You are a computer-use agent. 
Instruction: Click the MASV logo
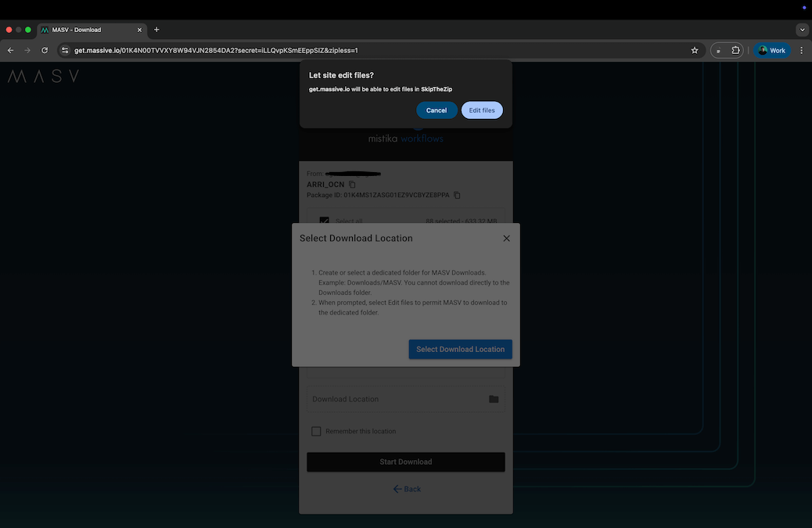[x=42, y=76]
